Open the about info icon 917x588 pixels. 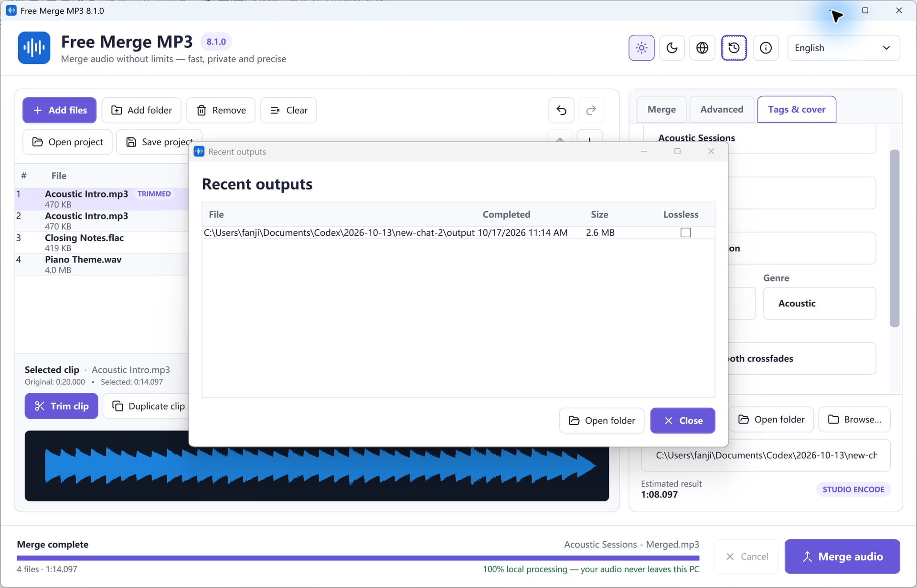766,48
